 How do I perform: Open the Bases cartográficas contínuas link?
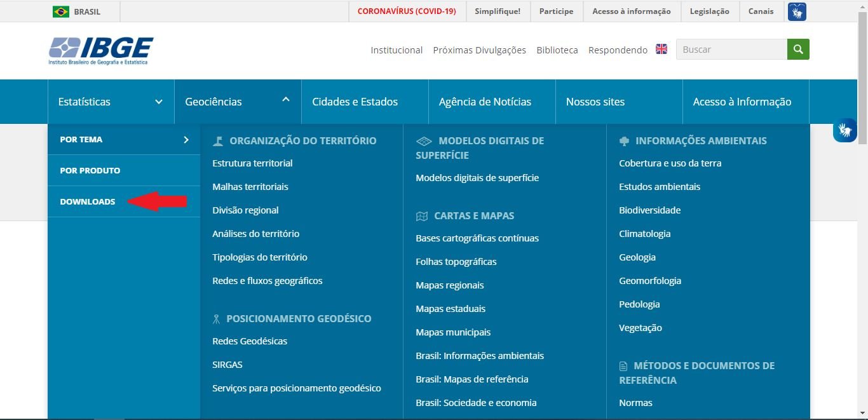[477, 238]
